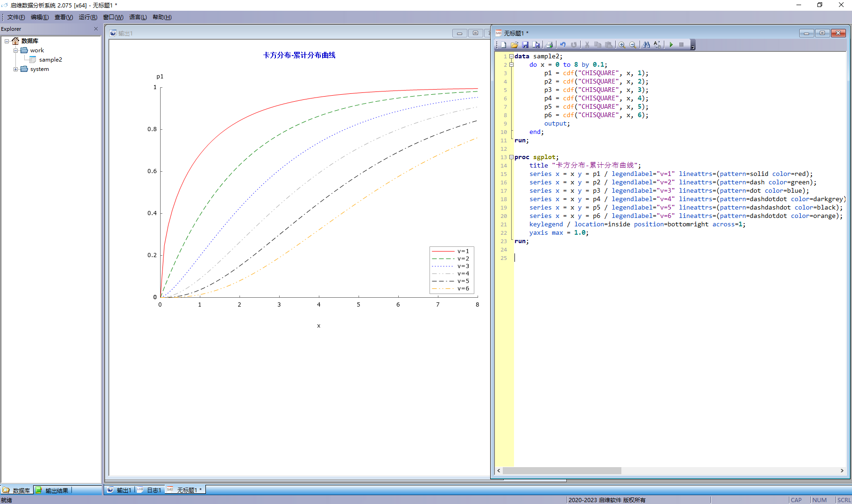This screenshot has height=504, width=852.
Task: Create a new program file
Action: 504,45
